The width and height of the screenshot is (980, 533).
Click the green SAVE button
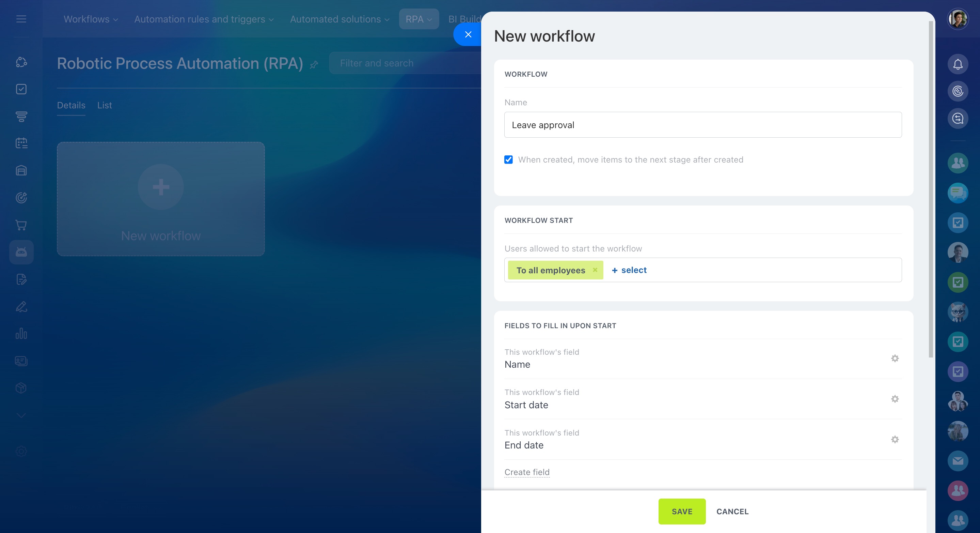(x=682, y=511)
